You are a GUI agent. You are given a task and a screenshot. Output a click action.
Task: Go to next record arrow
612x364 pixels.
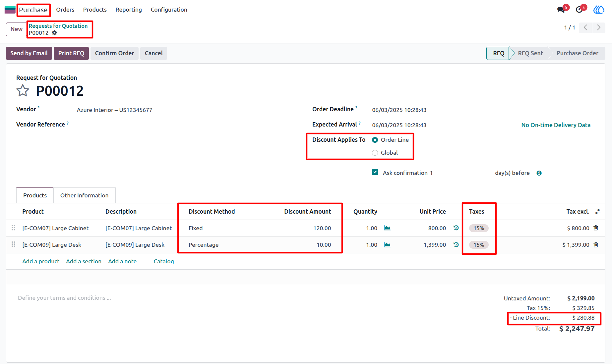(x=599, y=27)
